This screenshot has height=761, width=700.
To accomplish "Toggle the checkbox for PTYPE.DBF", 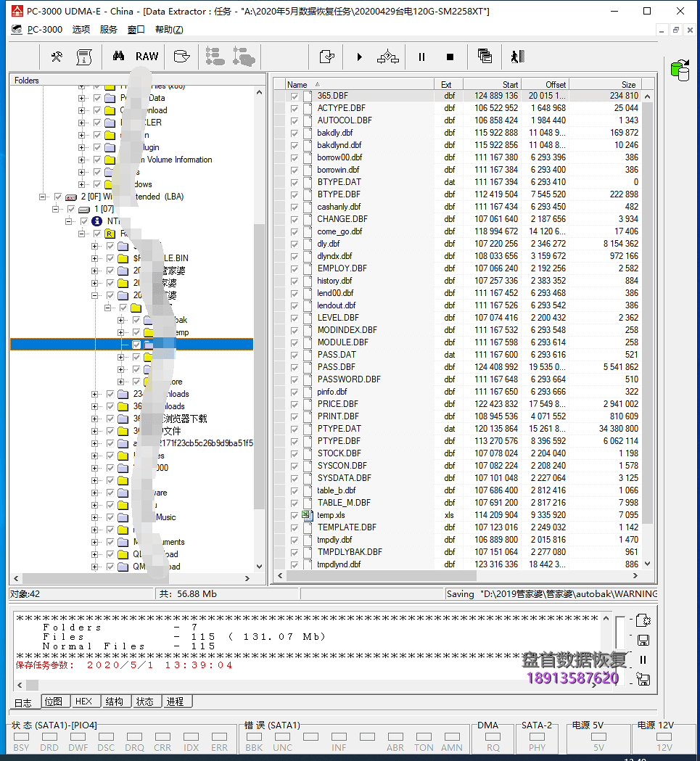I will 295,442.
